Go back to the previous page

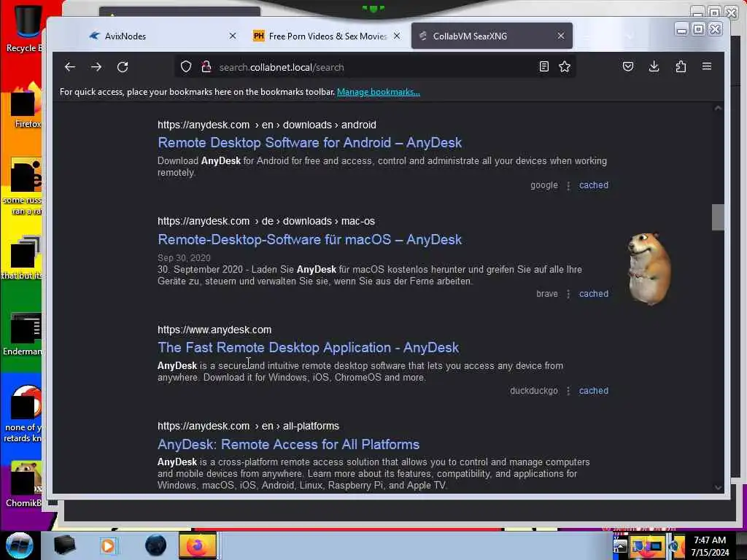[70, 67]
